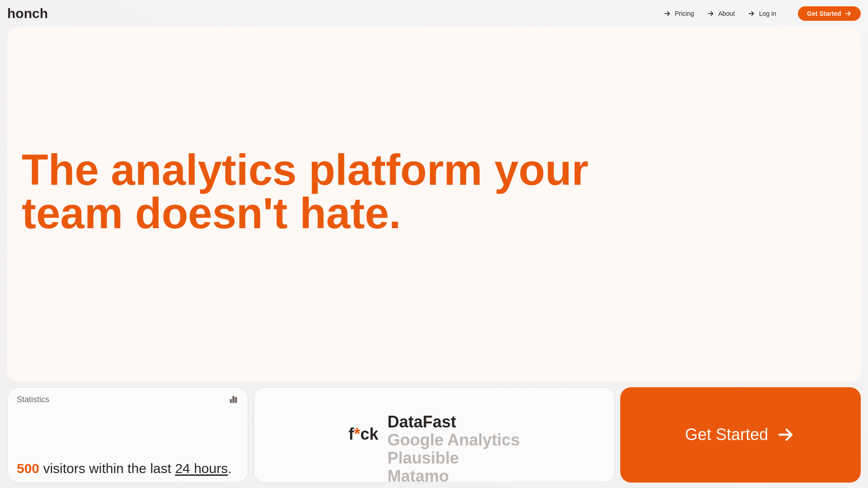Click the arrow inside header Get Started
This screenshot has height=488, width=868.
[848, 14]
